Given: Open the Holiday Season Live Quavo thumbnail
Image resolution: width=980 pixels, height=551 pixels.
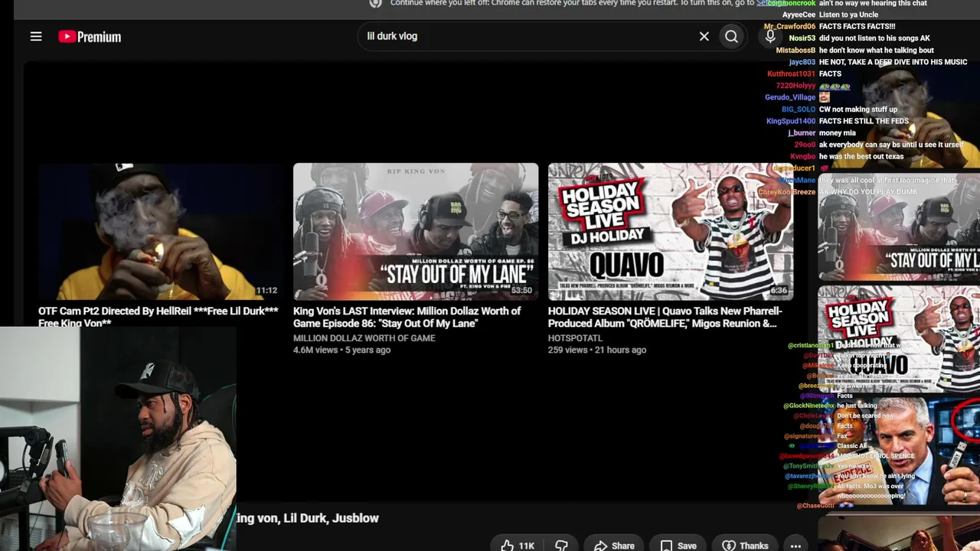Looking at the screenshot, I should click(x=671, y=231).
